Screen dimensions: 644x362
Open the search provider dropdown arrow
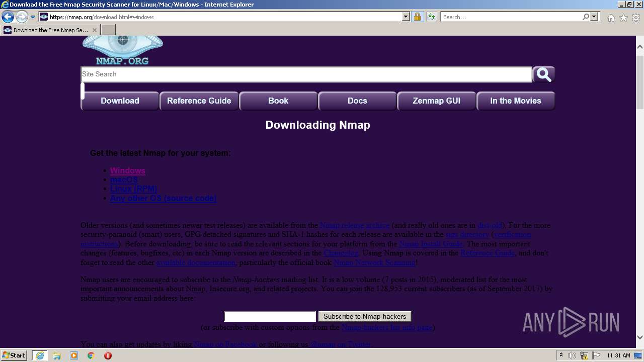[x=595, y=17]
